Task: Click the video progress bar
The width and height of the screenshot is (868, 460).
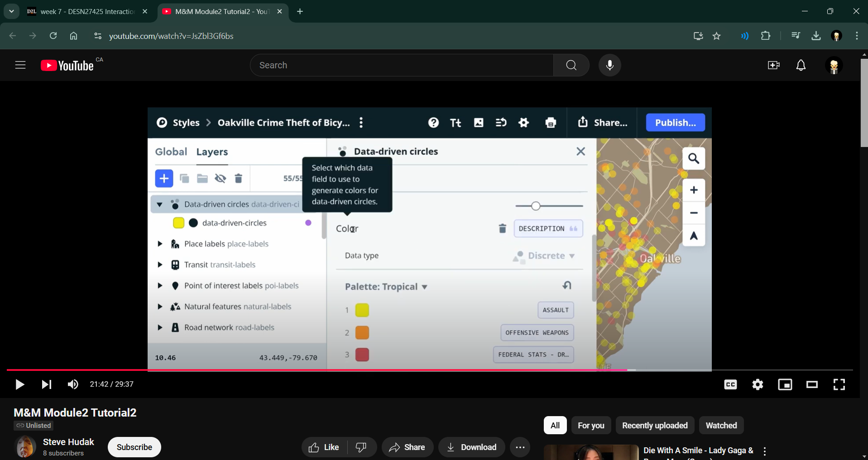Action: (408, 370)
